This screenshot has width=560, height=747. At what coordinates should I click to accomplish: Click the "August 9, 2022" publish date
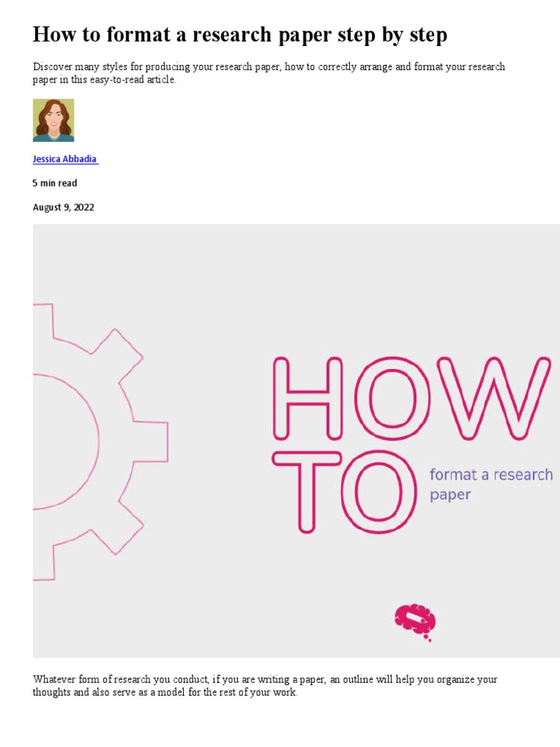pyautogui.click(x=63, y=207)
